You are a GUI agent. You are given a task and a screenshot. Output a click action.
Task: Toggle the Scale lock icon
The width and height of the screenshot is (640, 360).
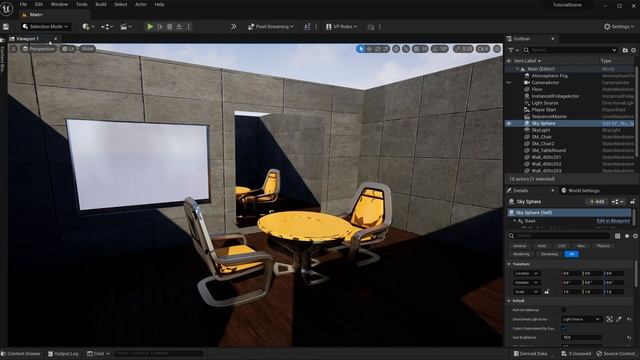point(547,292)
